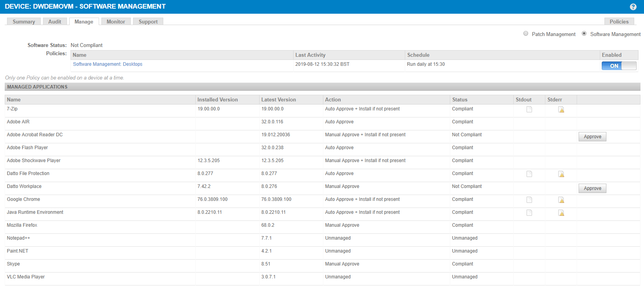The image size is (644, 289).
Task: Click Not Compliant status for Datto Workplace
Action: pos(467,186)
